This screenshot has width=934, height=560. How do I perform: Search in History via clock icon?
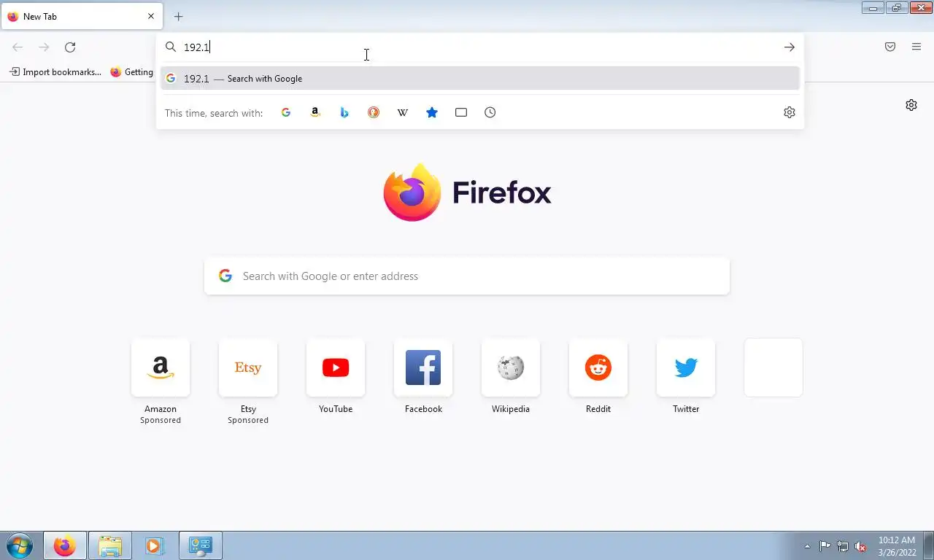coord(490,112)
